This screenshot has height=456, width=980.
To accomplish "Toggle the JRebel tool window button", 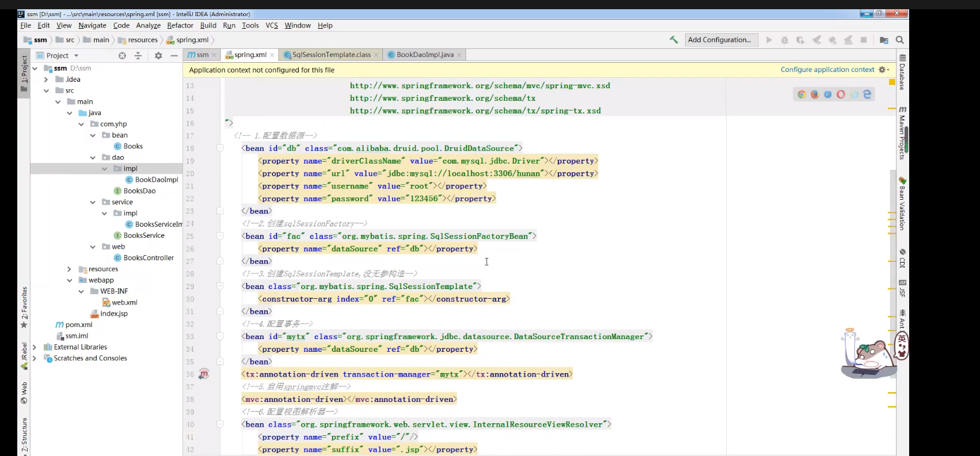I will (x=24, y=356).
